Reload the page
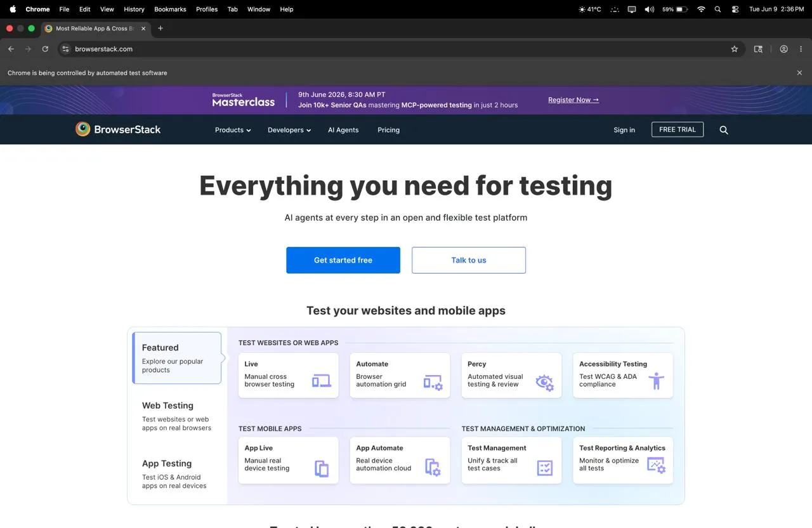The height and width of the screenshot is (528, 812). click(x=45, y=49)
